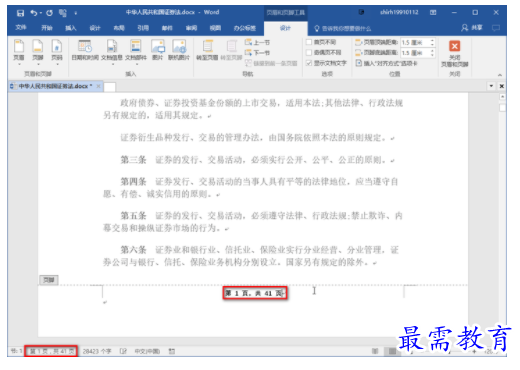
Task: Increase the header top distance with the stepper
Action: click(432, 40)
